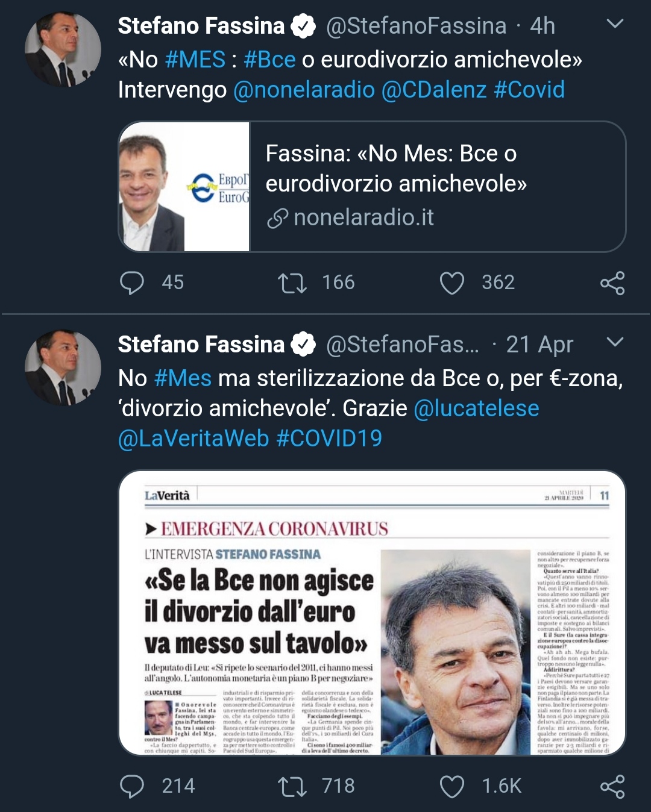Open options chevron on the 4h tweet
Viewport: 651px width, 812px height.
(614, 24)
